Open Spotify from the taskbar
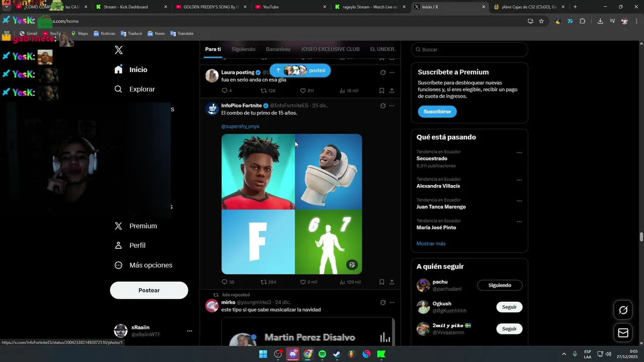 (323, 354)
